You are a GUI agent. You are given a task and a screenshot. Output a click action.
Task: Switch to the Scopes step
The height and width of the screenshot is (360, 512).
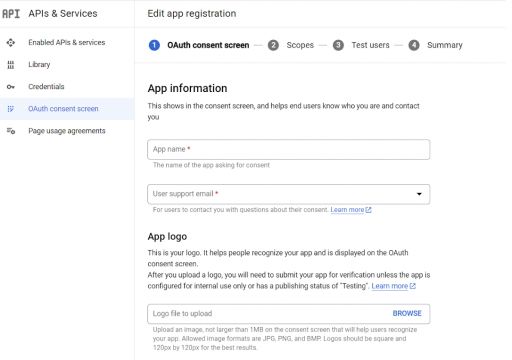coord(300,45)
